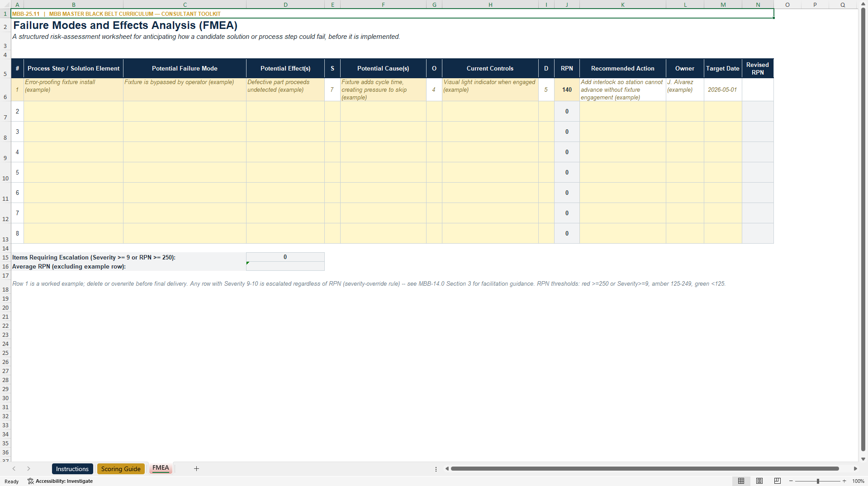This screenshot has width=868, height=486.
Task: Click the Process Step cell in row numbered 2
Action: tap(73, 111)
